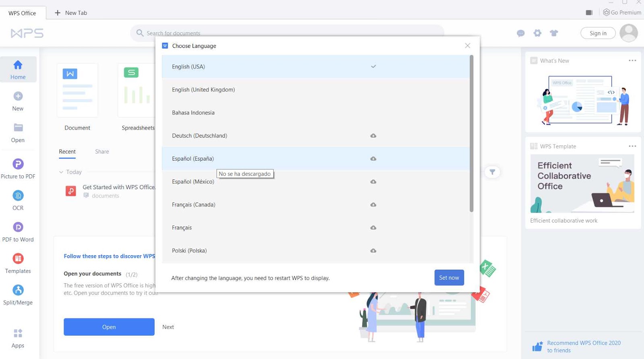
Task: Click the language list scrollbar
Action: (471, 133)
